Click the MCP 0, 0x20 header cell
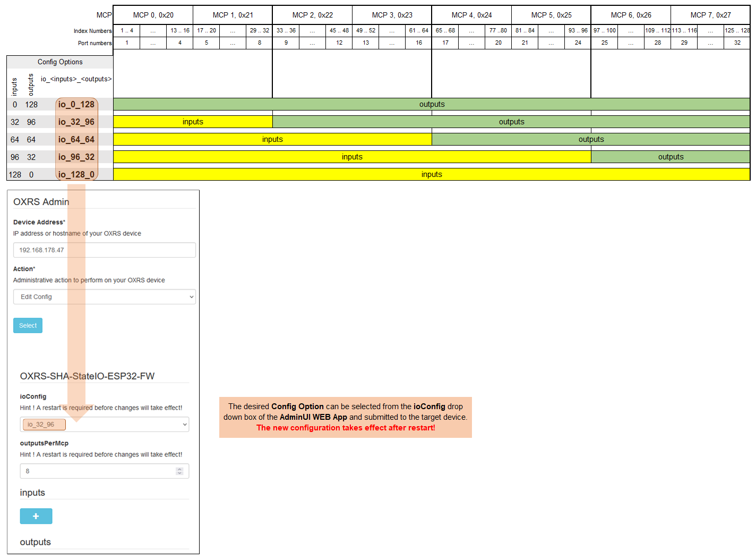Viewport: 756px width, 559px height. click(153, 15)
